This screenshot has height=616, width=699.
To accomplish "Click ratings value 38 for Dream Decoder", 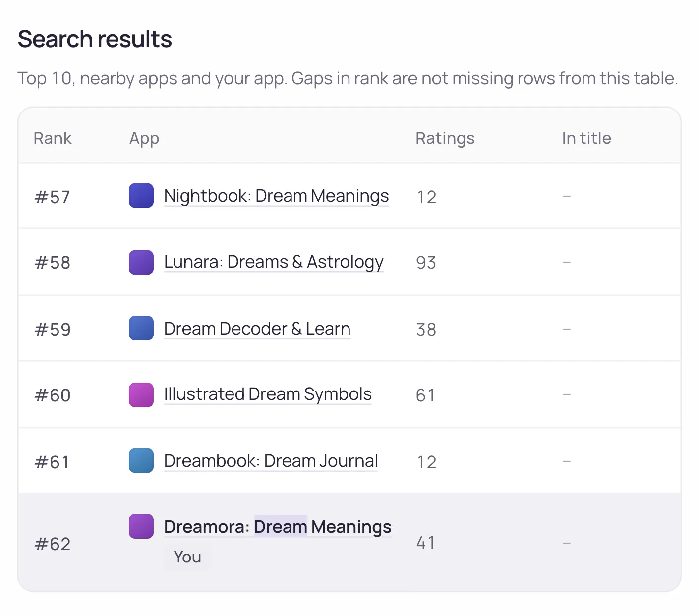I will 426,330.
